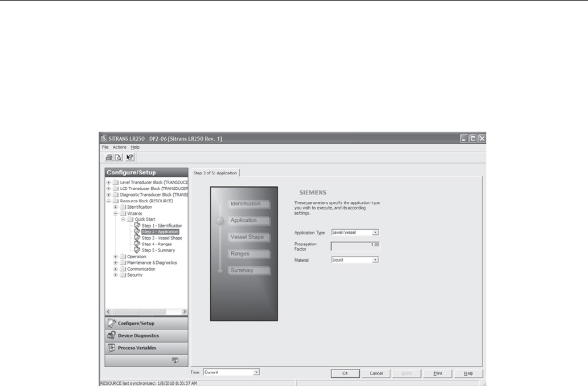Click the printer icon in the toolbar
This screenshot has height=386, width=588.
point(109,157)
